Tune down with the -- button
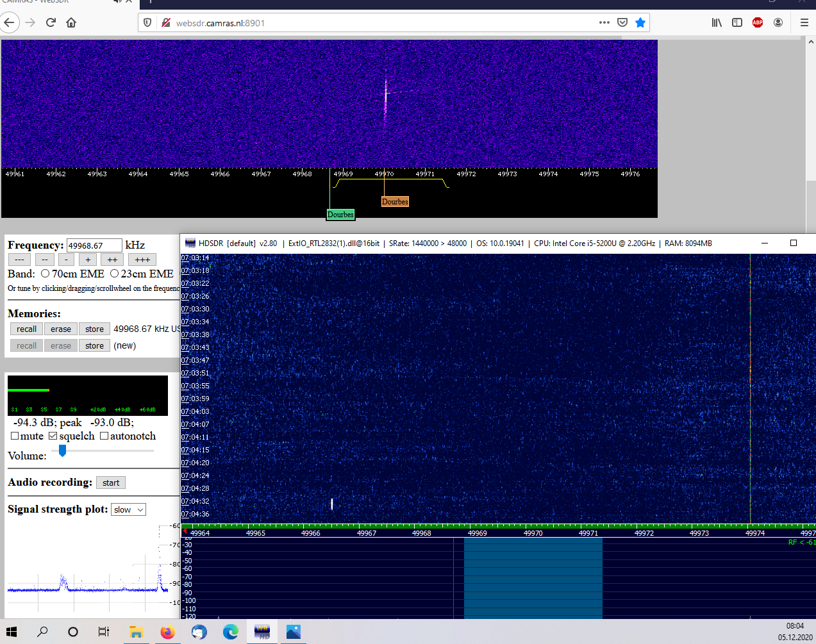This screenshot has height=644, width=816. pos(45,260)
